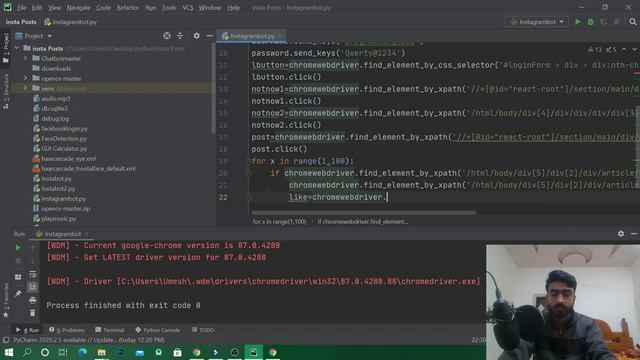The image size is (640, 360).
Task: Click the PyCharm update available notification
Action: coord(89,340)
